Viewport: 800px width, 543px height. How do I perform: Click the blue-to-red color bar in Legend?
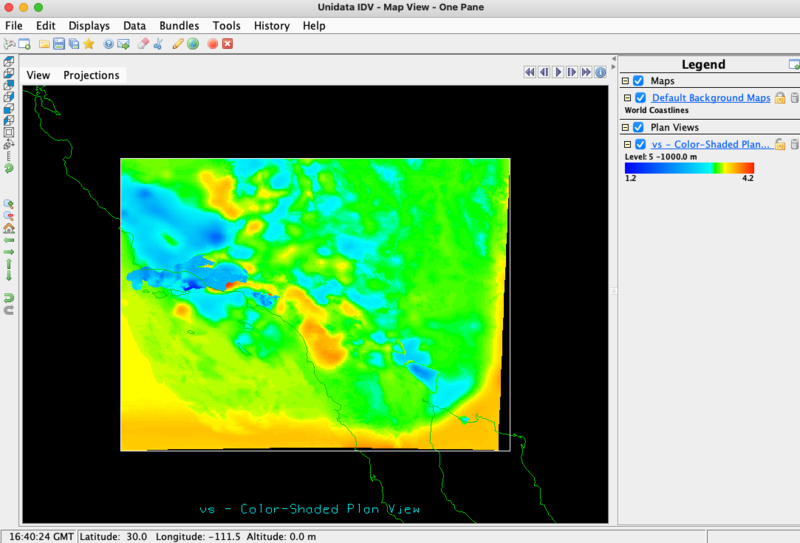coord(689,168)
